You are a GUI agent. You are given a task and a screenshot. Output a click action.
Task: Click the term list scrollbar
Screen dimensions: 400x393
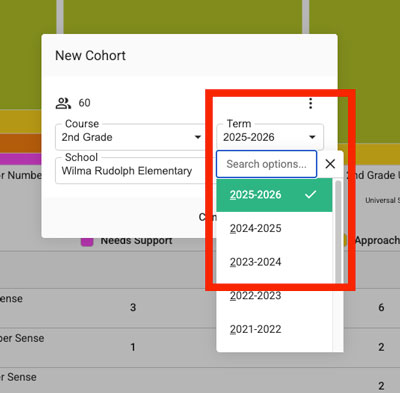(338, 233)
